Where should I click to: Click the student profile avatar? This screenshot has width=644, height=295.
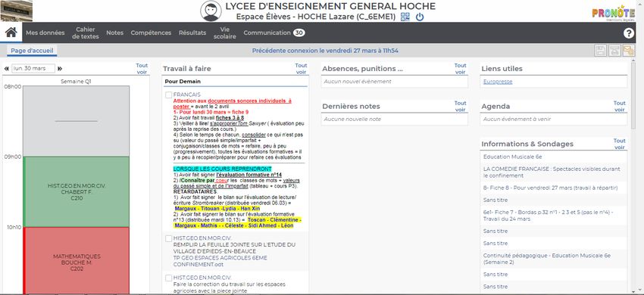pos(211,11)
